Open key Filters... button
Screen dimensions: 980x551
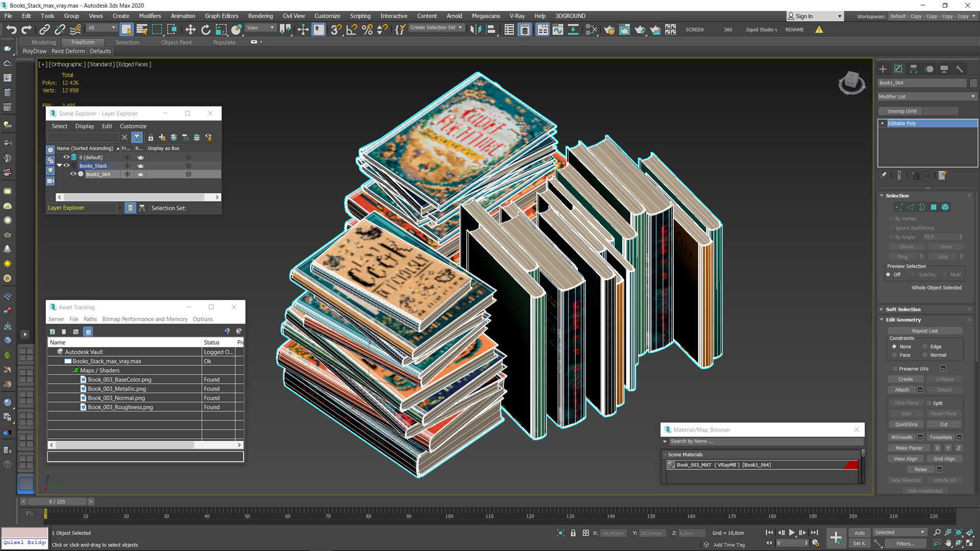pyautogui.click(x=905, y=543)
